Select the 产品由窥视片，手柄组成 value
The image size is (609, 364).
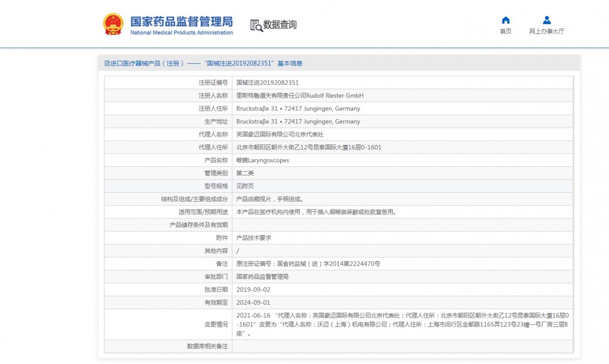coord(402,199)
